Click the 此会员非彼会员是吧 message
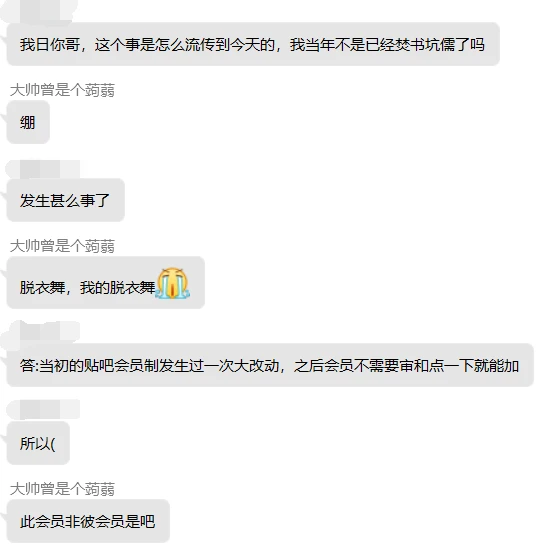Screen dimensions: 544x554 pos(88,521)
